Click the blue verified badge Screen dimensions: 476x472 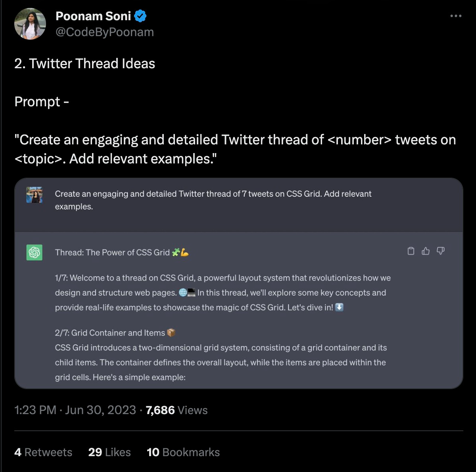pyautogui.click(x=140, y=16)
